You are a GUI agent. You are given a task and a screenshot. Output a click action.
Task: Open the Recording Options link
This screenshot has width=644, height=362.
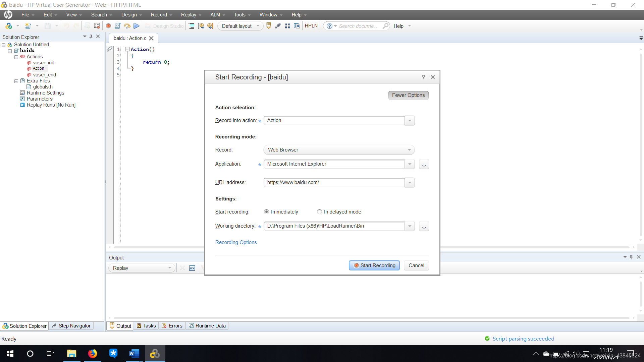pyautogui.click(x=236, y=242)
